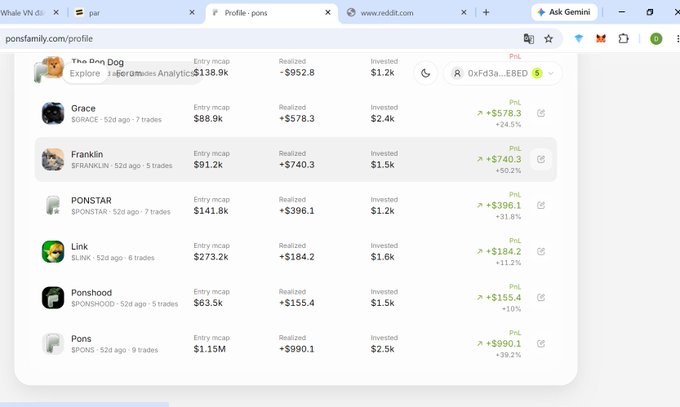
Task: Click the PONSTAR token name
Action: [92, 200]
